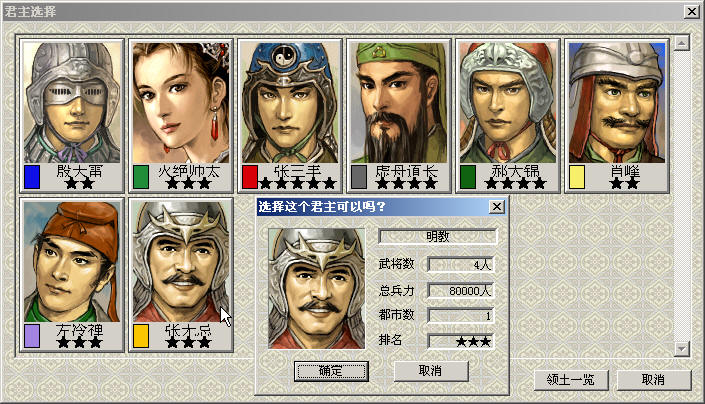Viewport: 705px width, 404px height.
Task: Cancel ruler selection with bottom-right 取消
Action: 653,380
